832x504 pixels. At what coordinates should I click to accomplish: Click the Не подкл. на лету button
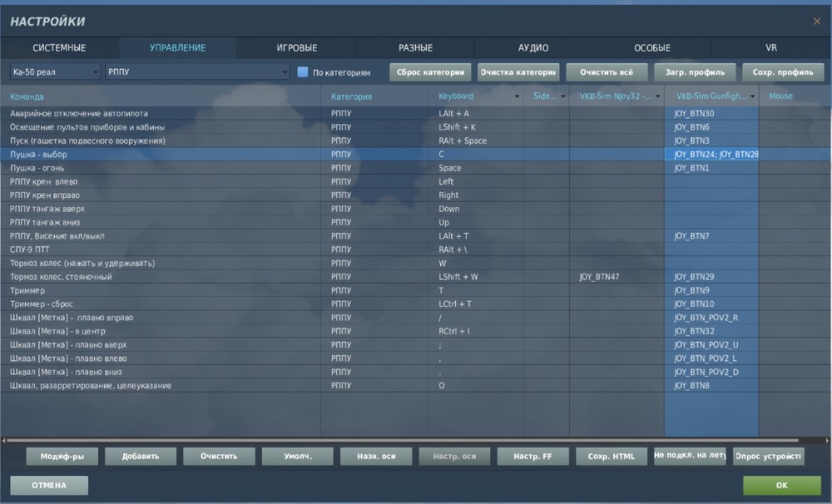pyautogui.click(x=690, y=455)
